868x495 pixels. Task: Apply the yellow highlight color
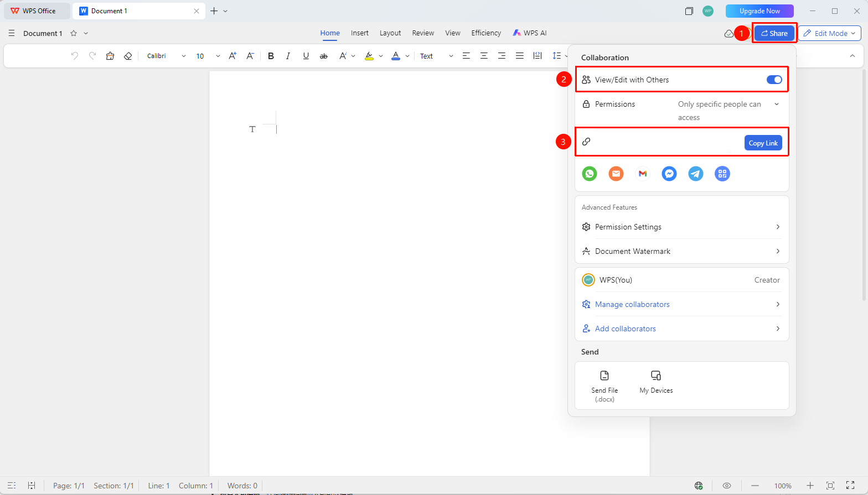[369, 56]
